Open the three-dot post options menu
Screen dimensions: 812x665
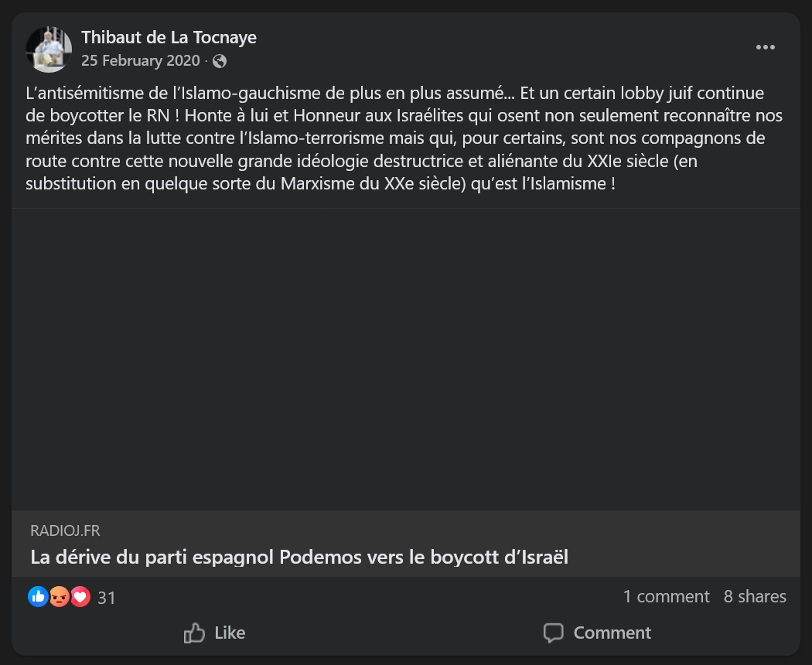(765, 48)
